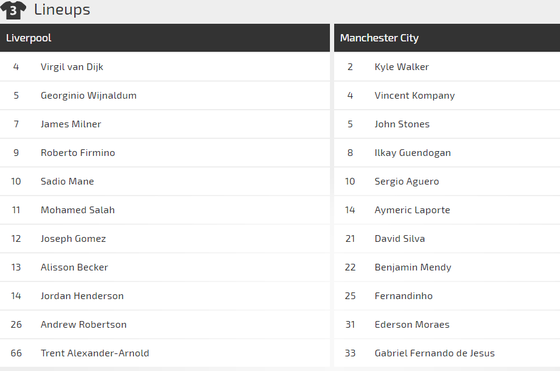Viewport: 560px width, 371px height.
Task: Select Ilkay Guendogan row
Action: [x=447, y=153]
